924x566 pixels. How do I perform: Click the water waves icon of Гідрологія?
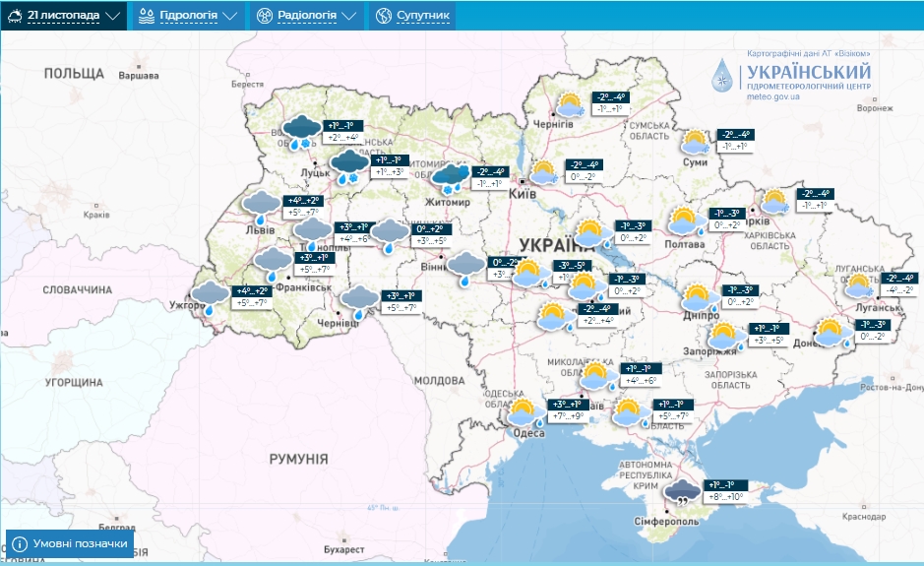147,16
